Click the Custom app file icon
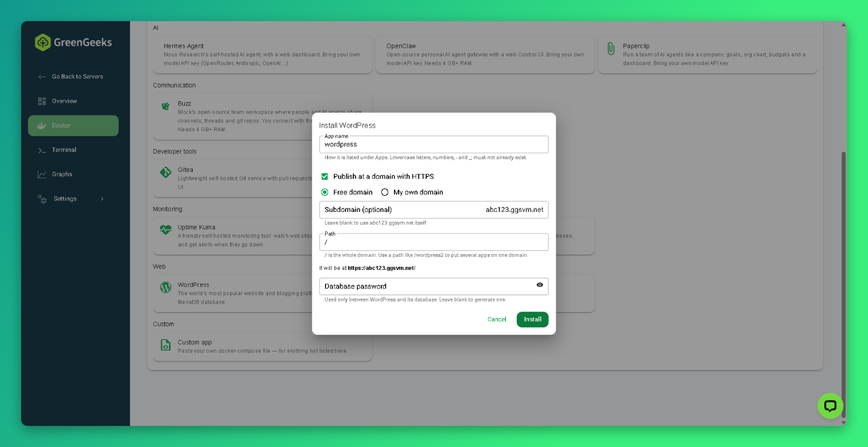The image size is (868, 447). (x=165, y=345)
